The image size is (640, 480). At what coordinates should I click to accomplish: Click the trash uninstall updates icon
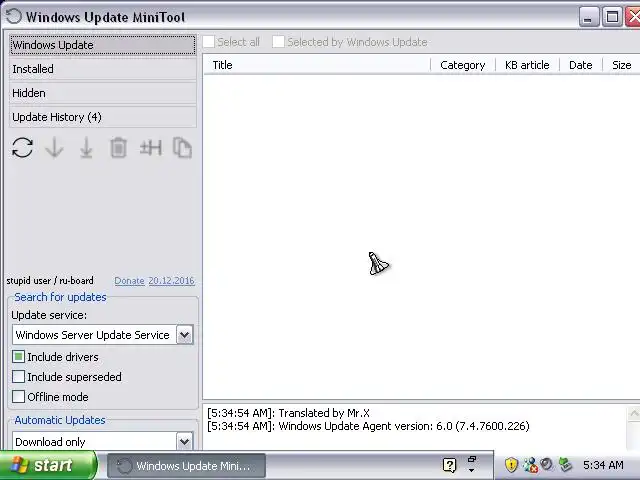pos(118,148)
